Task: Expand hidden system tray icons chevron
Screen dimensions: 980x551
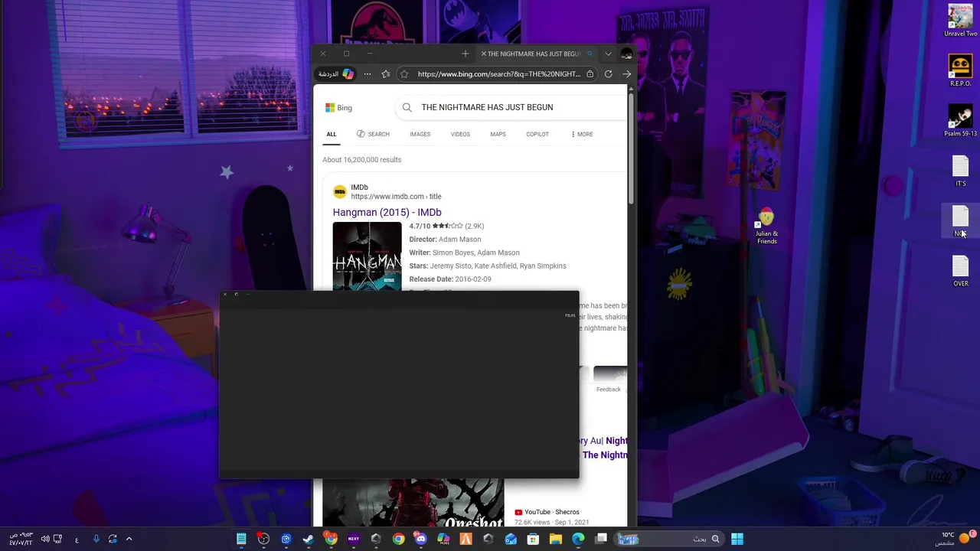Action: click(x=129, y=539)
